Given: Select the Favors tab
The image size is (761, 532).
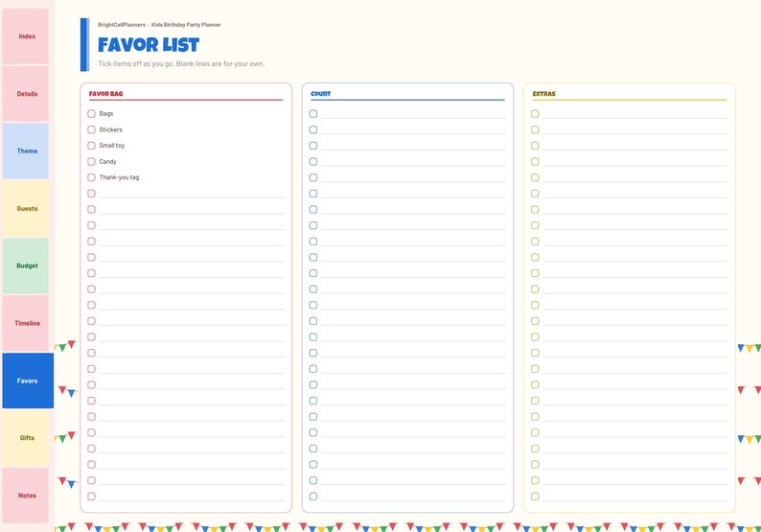Looking at the screenshot, I should [x=28, y=381].
